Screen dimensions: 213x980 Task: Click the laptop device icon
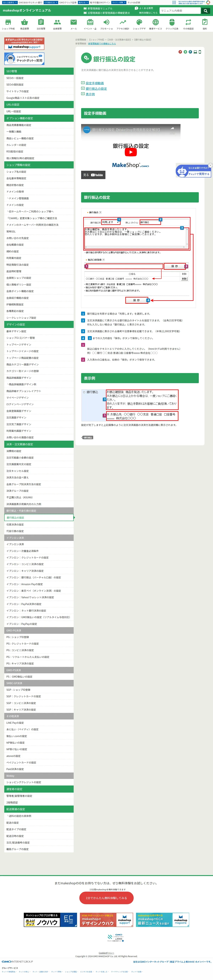195,52
